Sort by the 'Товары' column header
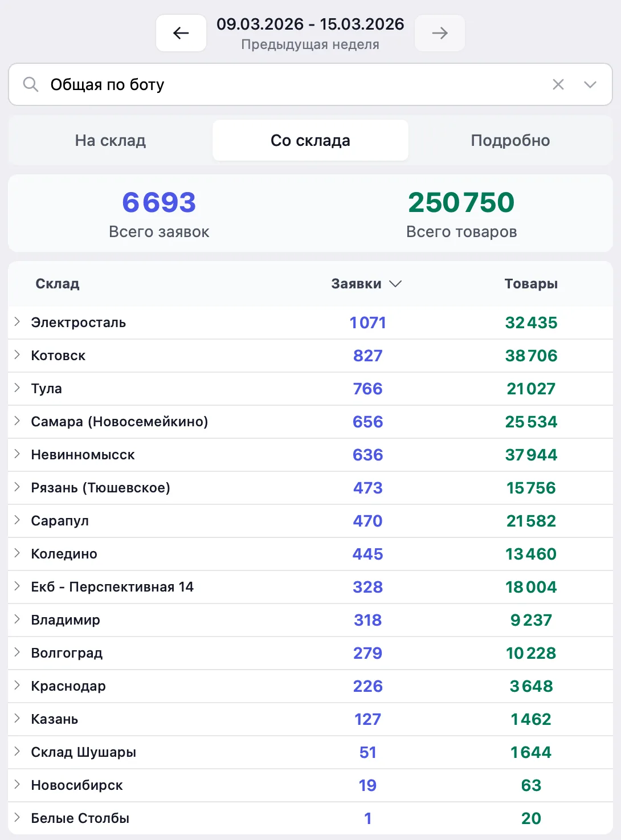The width and height of the screenshot is (621, 840). (x=531, y=284)
